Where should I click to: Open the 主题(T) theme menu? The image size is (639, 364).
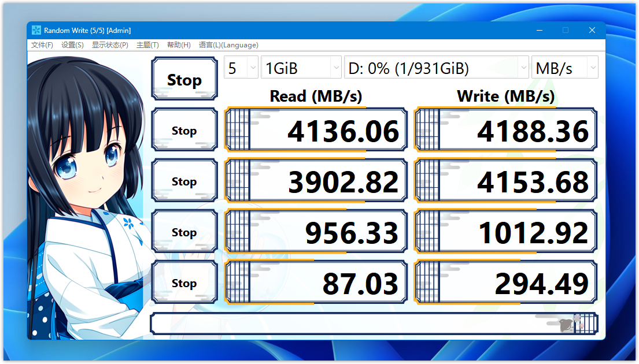147,45
